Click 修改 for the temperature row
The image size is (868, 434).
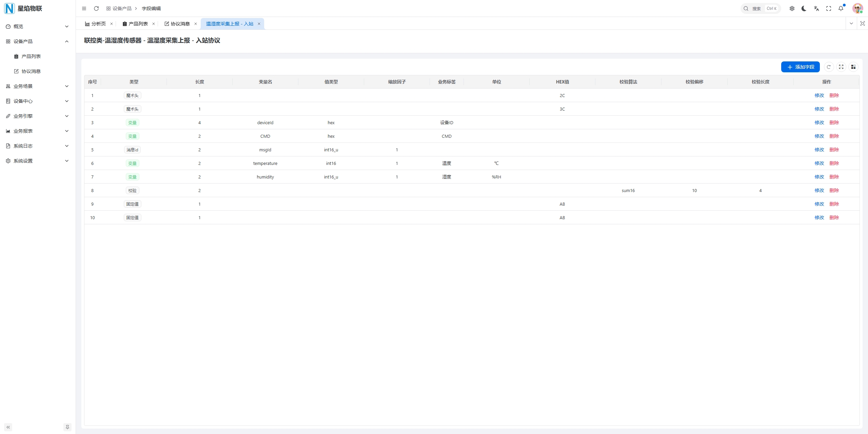(x=819, y=163)
